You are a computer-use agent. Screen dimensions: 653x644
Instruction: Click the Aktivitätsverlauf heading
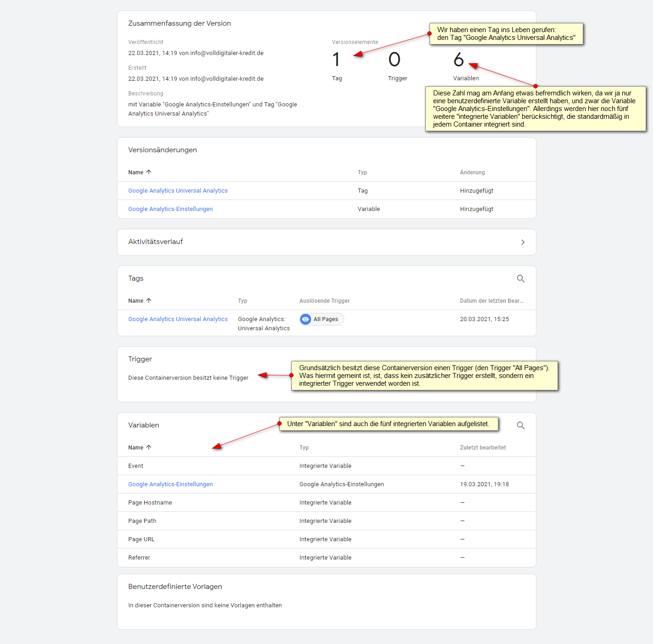click(x=156, y=242)
